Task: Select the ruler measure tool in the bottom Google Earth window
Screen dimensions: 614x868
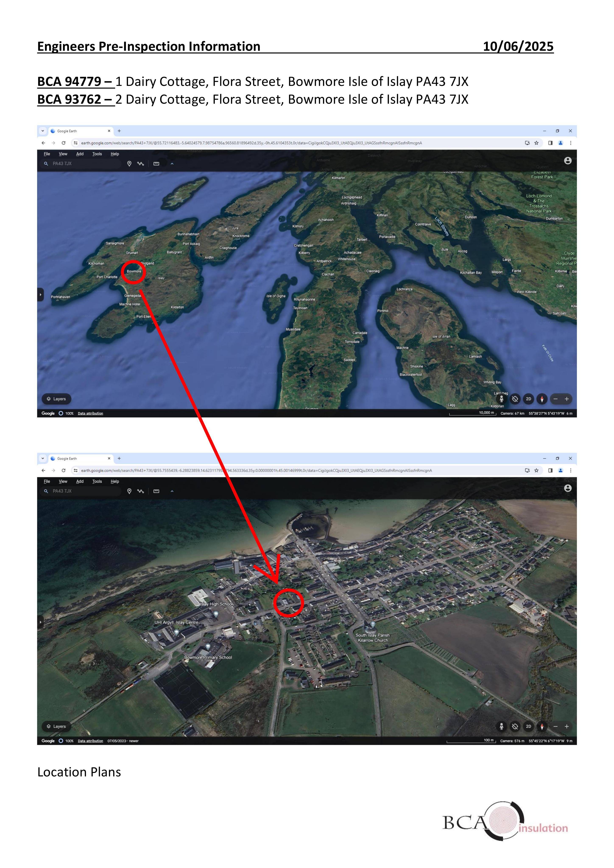Action: coord(156,491)
